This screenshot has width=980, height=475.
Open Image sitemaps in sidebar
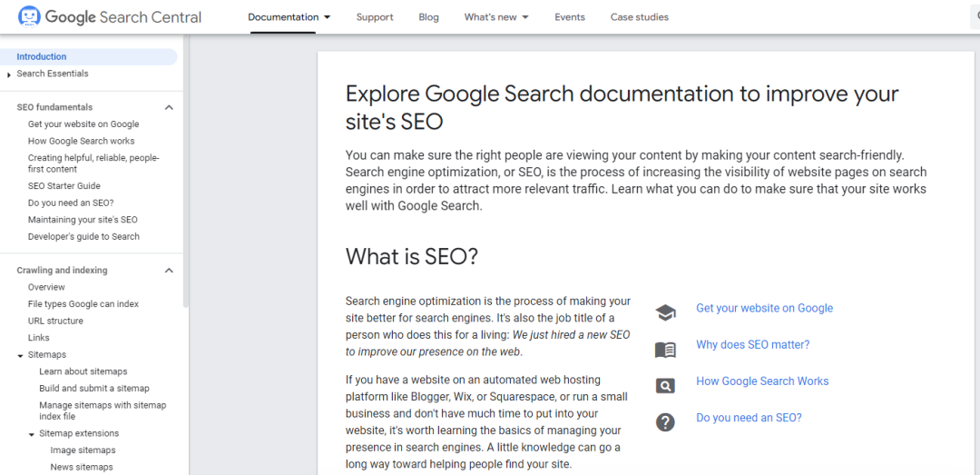[83, 450]
